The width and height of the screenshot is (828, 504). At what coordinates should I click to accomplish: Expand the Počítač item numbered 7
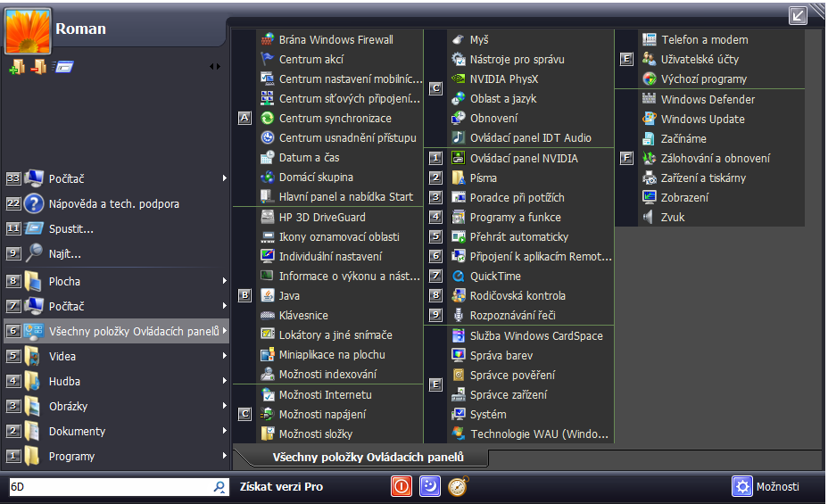coord(225,306)
